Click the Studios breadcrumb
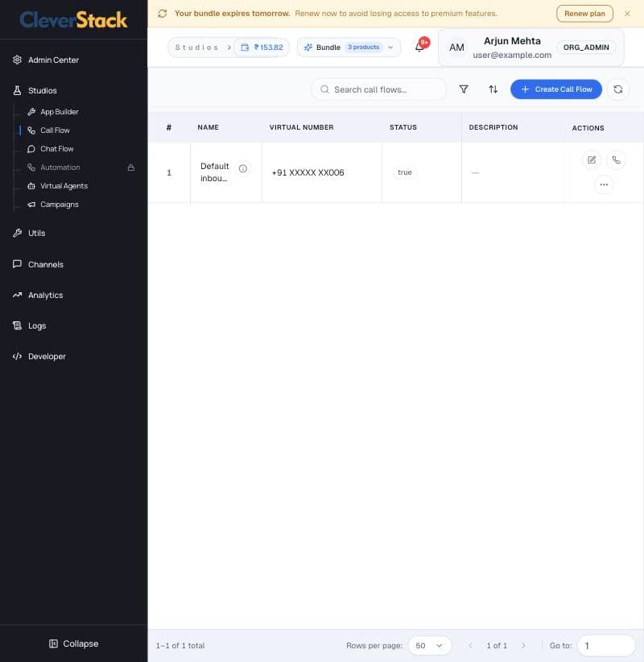The width and height of the screenshot is (644, 662). (x=196, y=48)
